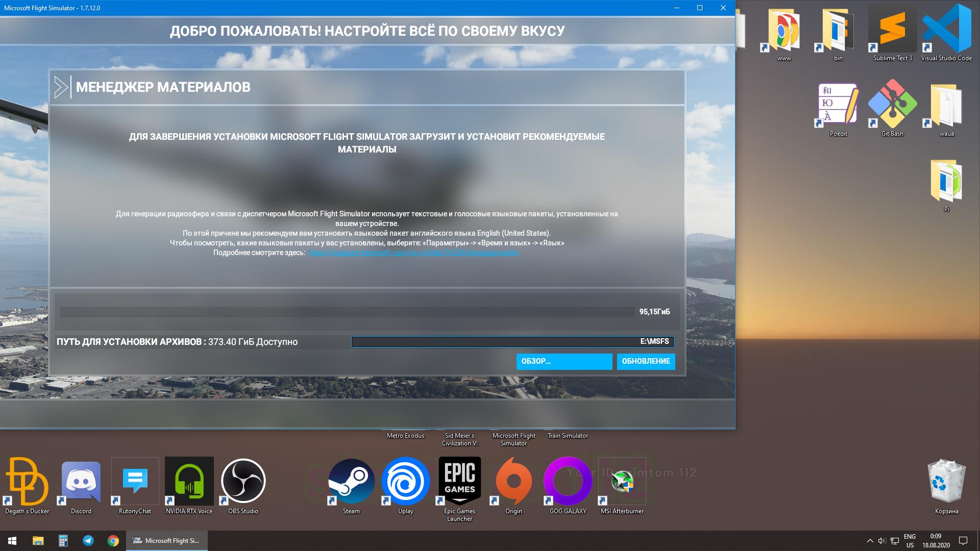Open the notification center icon
The width and height of the screenshot is (980, 551).
[x=963, y=541]
